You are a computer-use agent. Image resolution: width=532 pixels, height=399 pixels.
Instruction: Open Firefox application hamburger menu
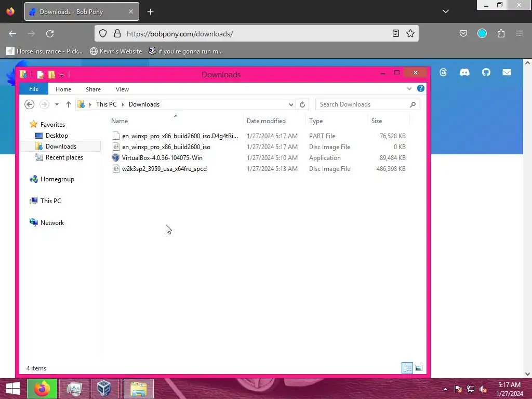[520, 33]
